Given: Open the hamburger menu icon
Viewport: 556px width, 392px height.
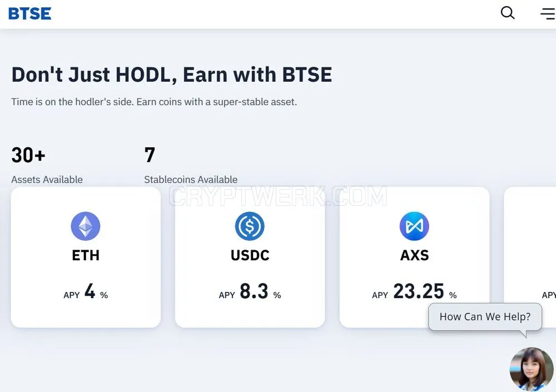Looking at the screenshot, I should click(548, 13).
